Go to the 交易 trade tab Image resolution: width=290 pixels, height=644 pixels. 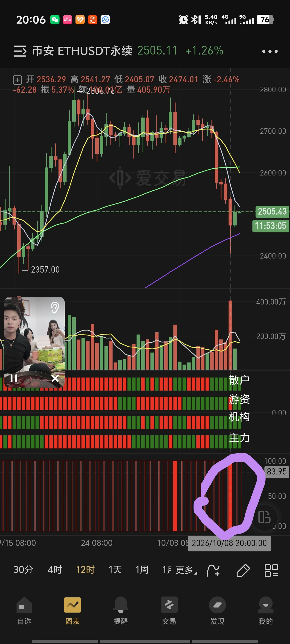(x=169, y=611)
